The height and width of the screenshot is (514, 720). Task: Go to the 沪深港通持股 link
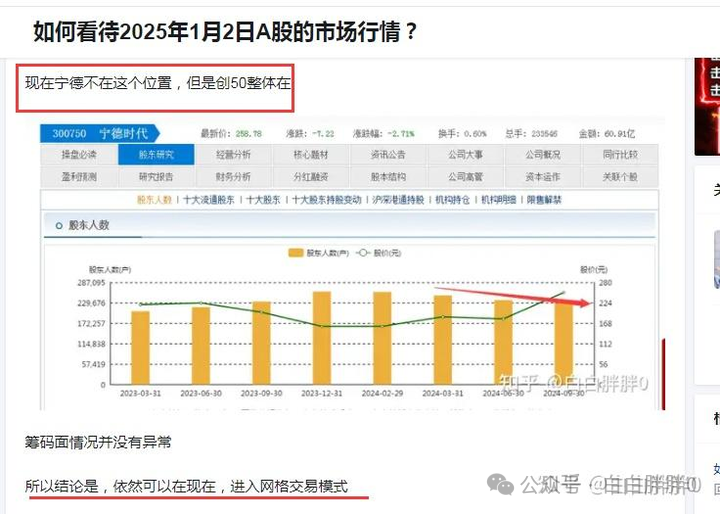pyautogui.click(x=398, y=200)
